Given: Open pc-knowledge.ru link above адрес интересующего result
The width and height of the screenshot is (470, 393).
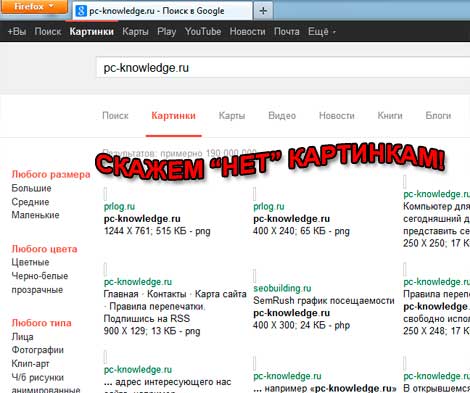Looking at the screenshot, I should tap(138, 370).
